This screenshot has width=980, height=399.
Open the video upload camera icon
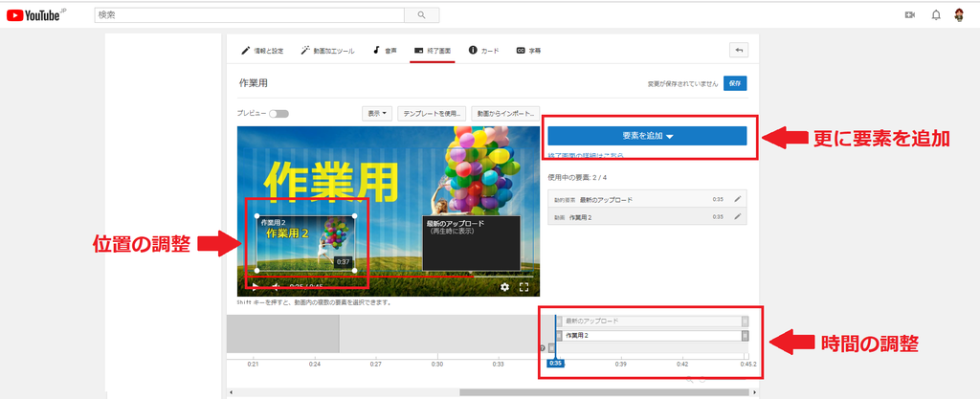tap(910, 15)
